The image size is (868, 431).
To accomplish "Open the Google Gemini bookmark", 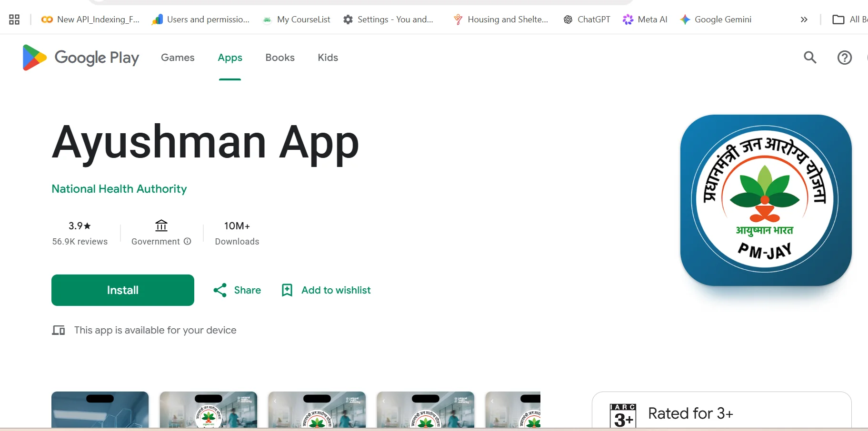I will (x=716, y=20).
